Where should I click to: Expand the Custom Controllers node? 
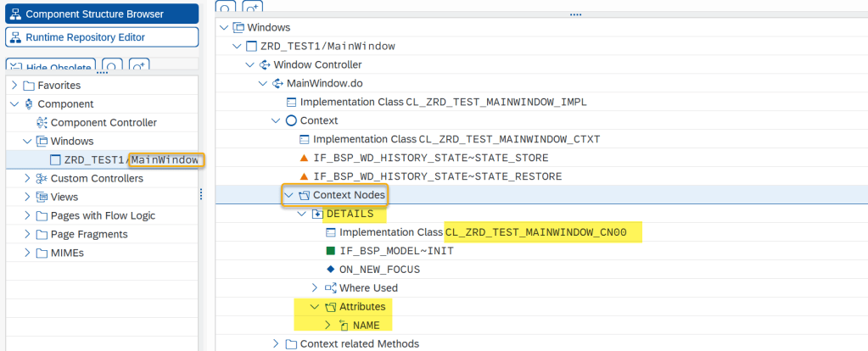pyautogui.click(x=28, y=178)
